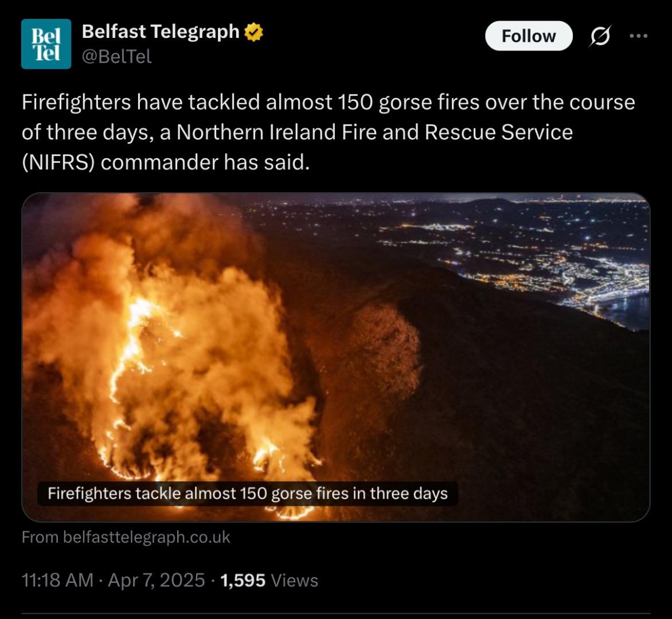Click the Views label
Screen dimensions: 672x619
[294, 581]
